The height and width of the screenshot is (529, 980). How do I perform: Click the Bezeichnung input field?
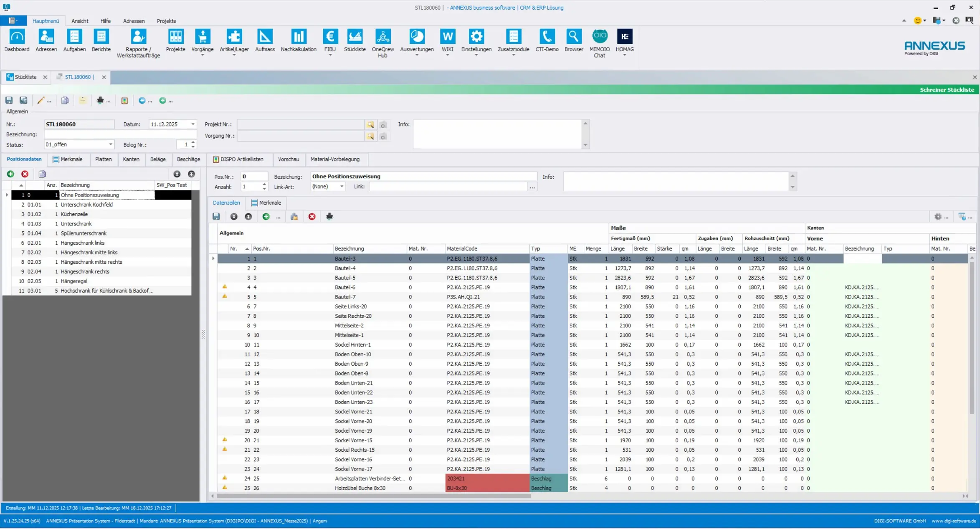click(x=120, y=134)
